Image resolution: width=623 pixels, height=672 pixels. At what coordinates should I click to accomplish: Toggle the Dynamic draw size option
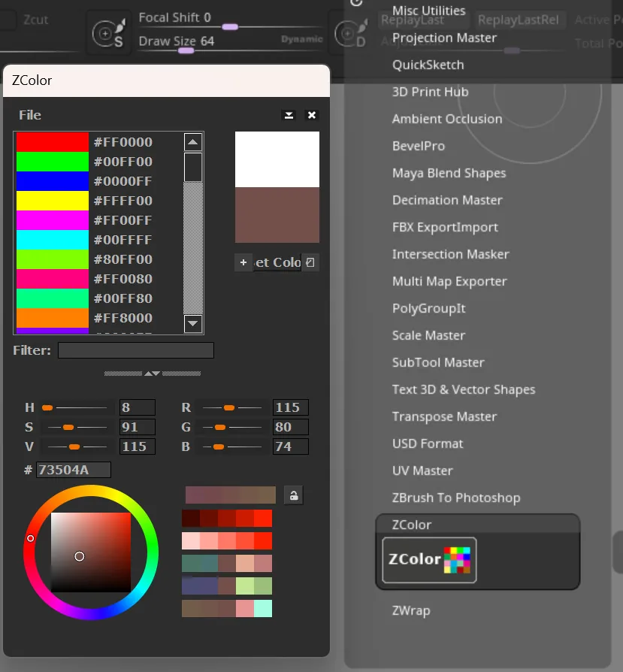click(301, 39)
